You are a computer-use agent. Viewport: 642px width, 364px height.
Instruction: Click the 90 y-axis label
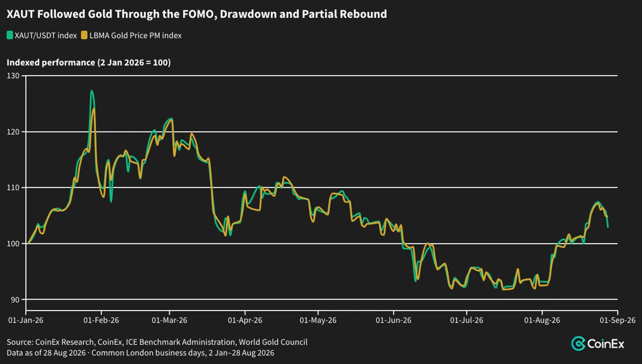click(x=15, y=300)
